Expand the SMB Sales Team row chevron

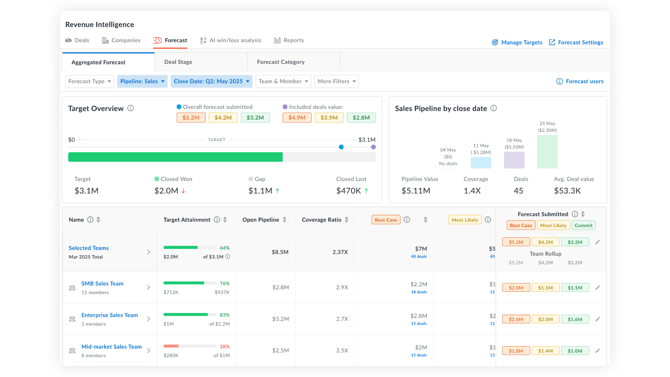tap(149, 288)
